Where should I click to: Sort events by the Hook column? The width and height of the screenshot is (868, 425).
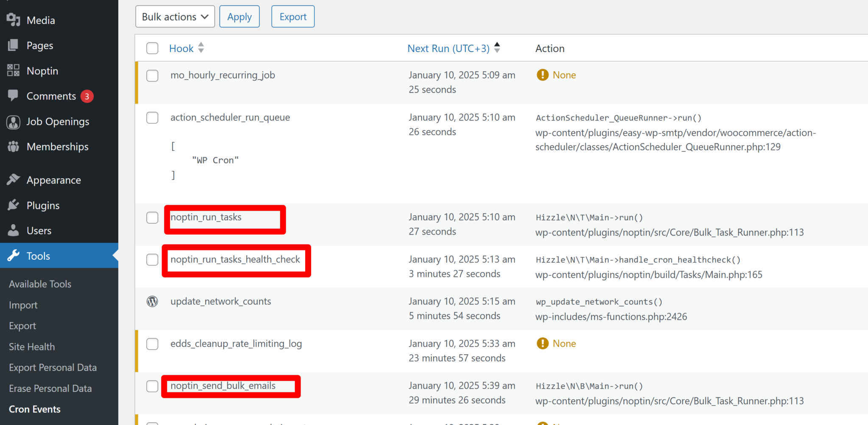(181, 48)
